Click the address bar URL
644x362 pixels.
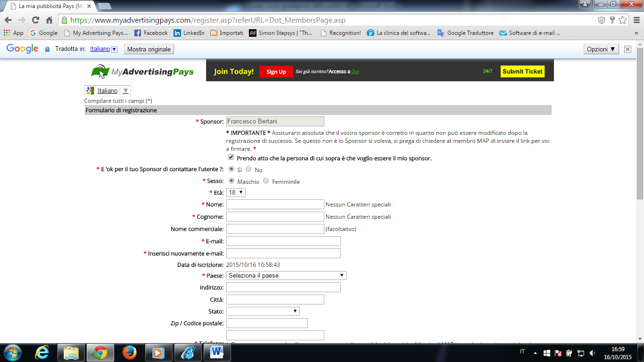point(208,20)
